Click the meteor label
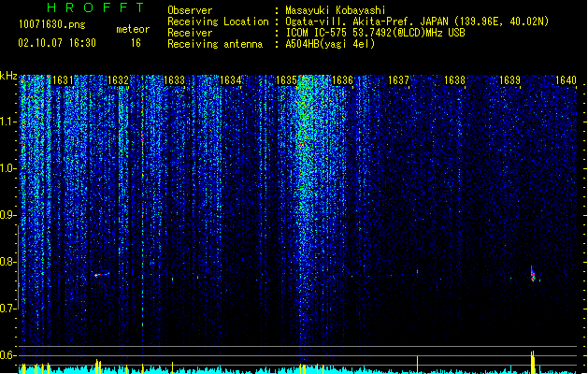Image resolution: width=588 pixels, height=374 pixels. 133,29
